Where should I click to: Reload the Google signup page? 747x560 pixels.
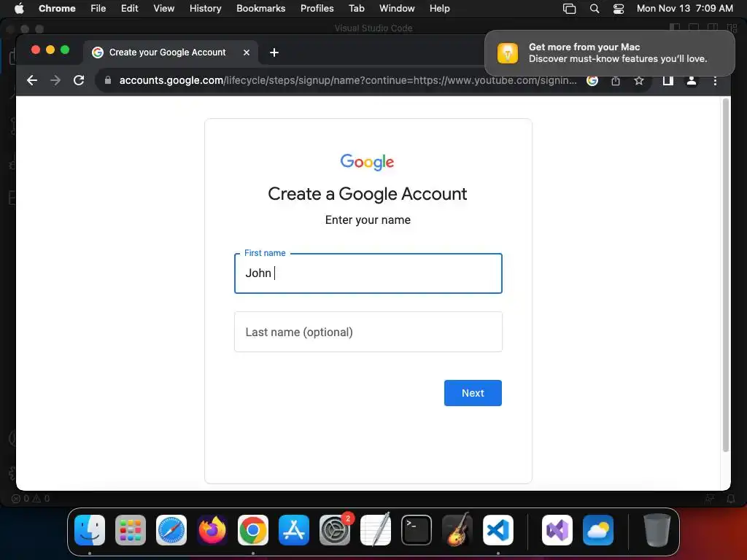coord(79,80)
